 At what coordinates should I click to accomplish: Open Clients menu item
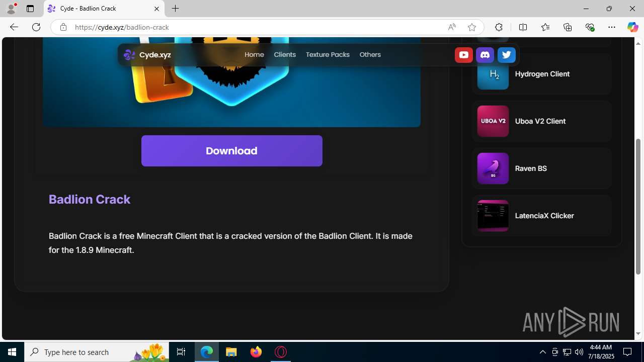285,55
